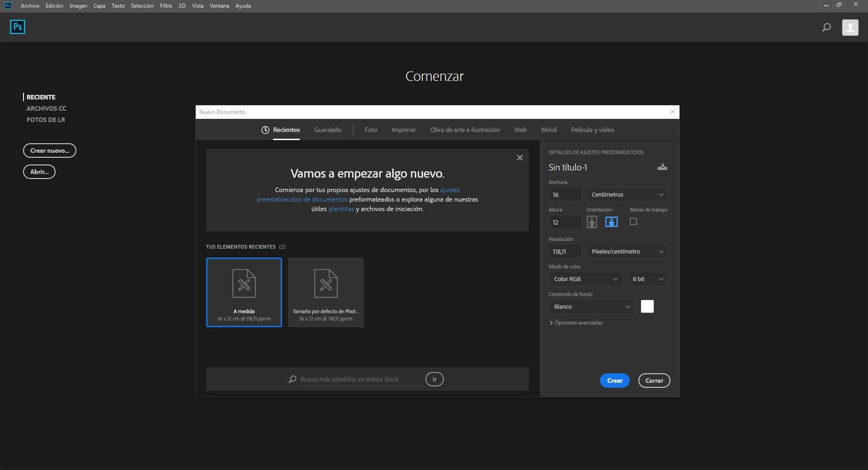Screen dimensions: 868x470
Task: Switch to the Foto tab
Action: pyautogui.click(x=371, y=130)
